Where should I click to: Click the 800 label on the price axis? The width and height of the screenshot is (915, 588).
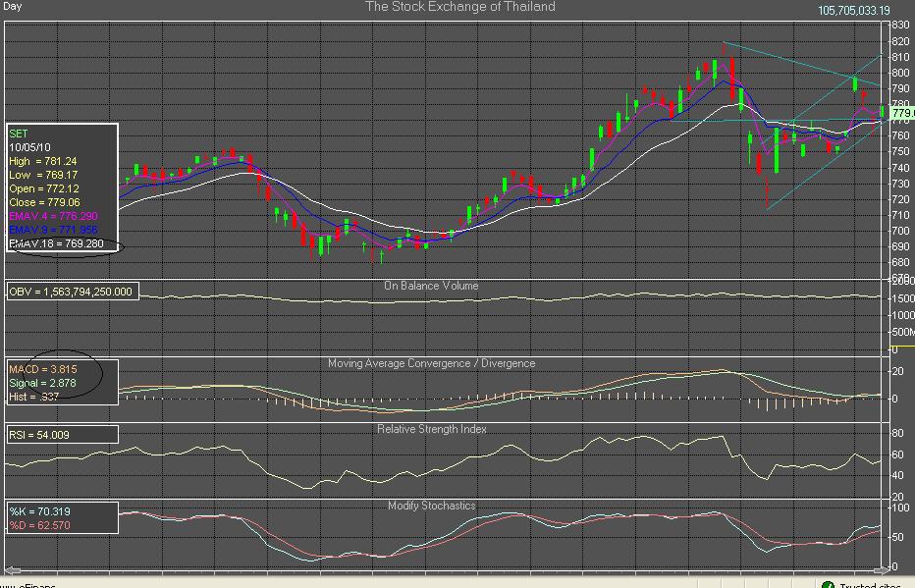(901, 73)
